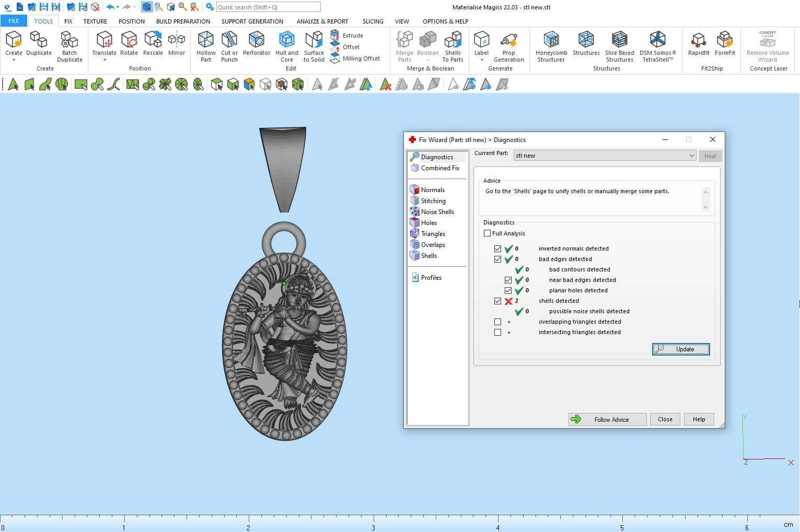Click the Quick search input field
This screenshot has width=800, height=532.
click(x=268, y=7)
